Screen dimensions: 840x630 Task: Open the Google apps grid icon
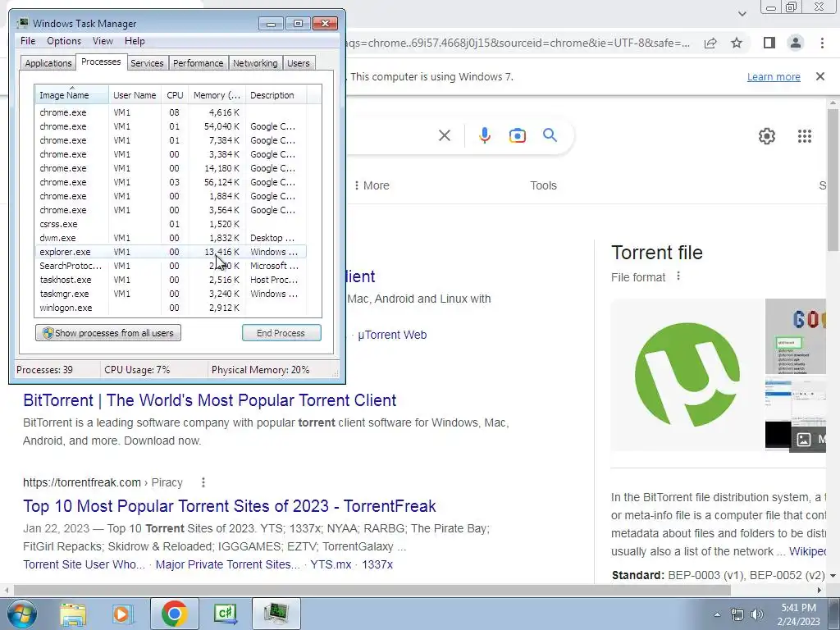click(x=804, y=136)
